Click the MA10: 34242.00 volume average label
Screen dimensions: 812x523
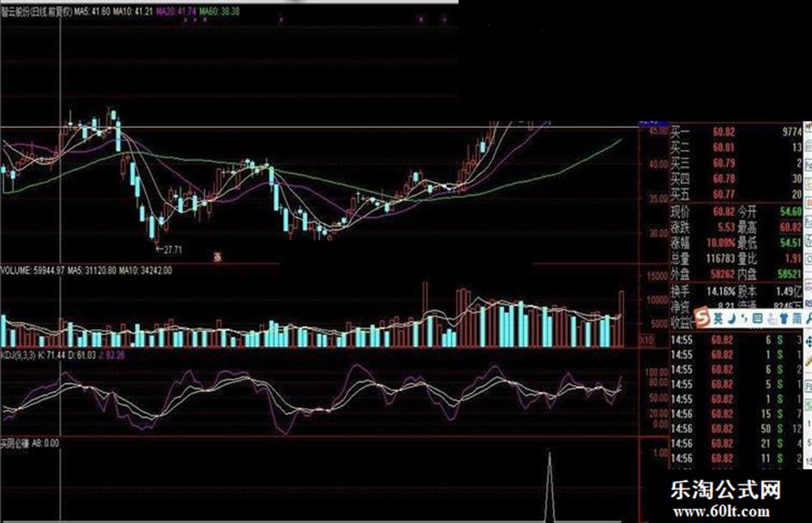tap(145, 271)
